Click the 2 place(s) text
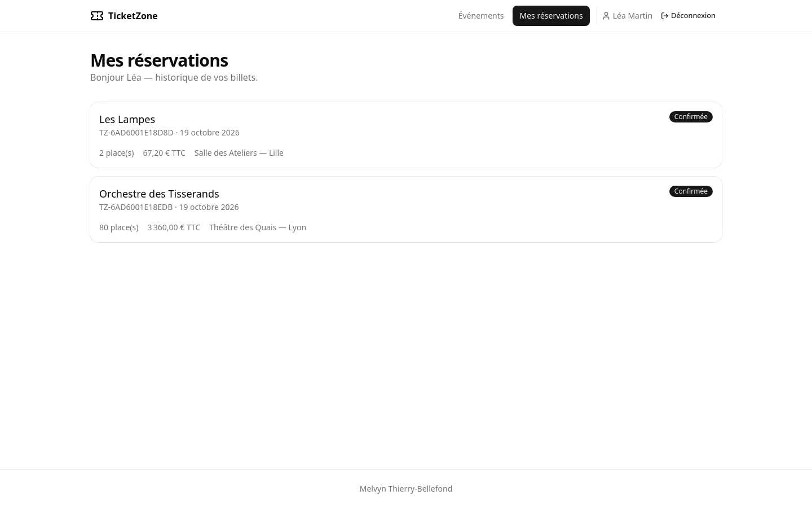 [x=117, y=153]
